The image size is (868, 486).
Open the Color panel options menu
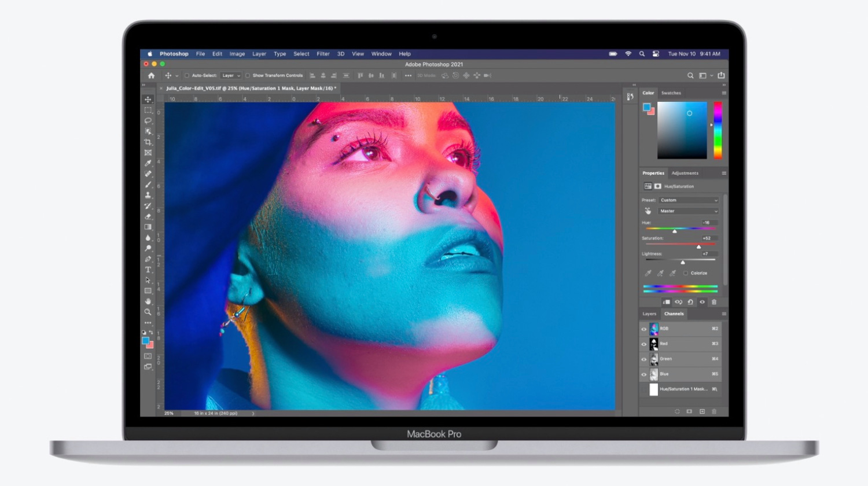[724, 93]
